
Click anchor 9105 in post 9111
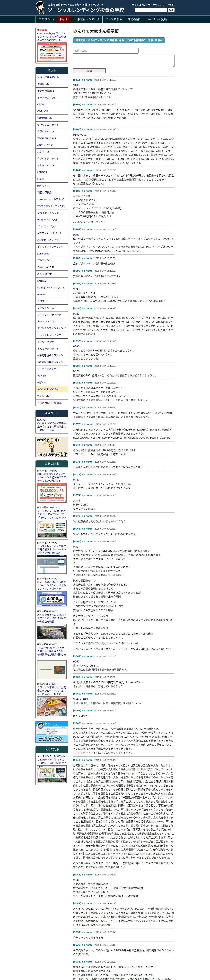pos(76,85)
